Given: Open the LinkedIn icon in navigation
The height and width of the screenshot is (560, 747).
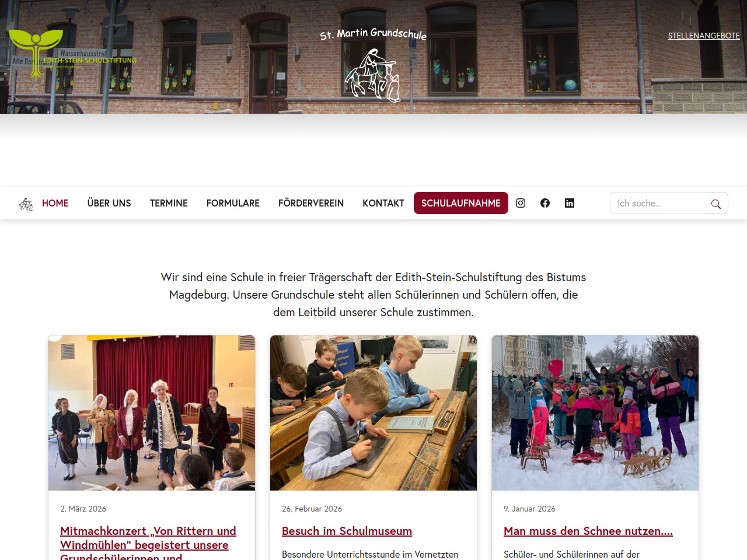Looking at the screenshot, I should (x=570, y=203).
